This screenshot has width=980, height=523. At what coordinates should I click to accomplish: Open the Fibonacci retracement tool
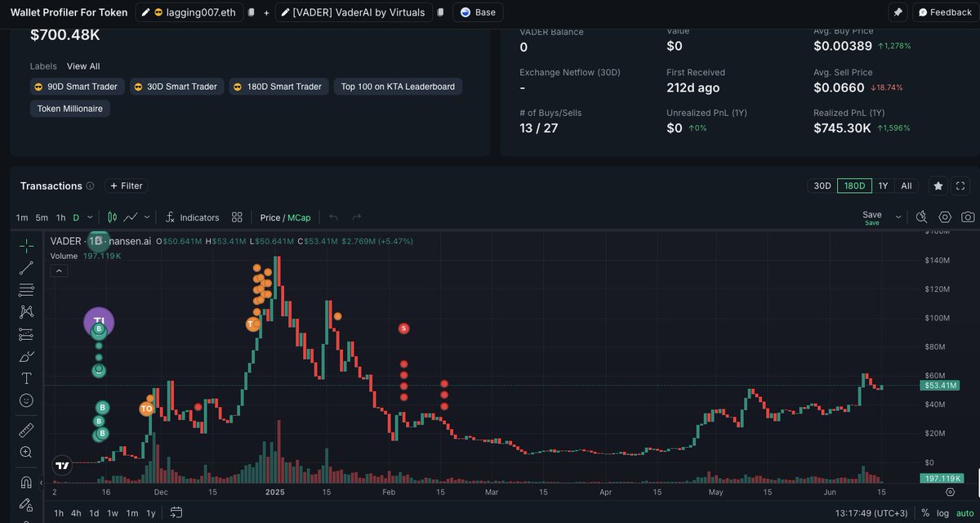click(26, 289)
